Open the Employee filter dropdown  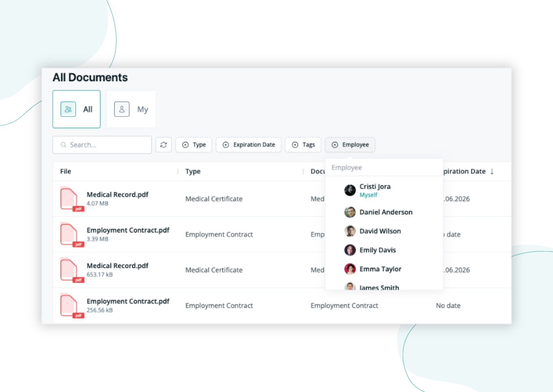(x=350, y=144)
